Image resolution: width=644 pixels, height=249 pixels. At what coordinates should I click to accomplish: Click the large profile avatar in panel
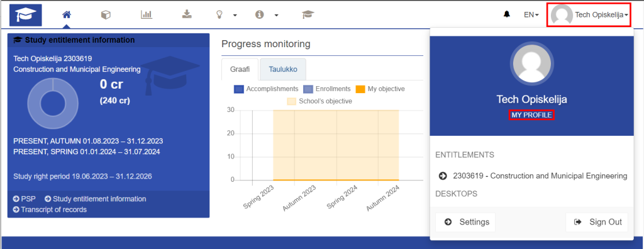pos(531,64)
